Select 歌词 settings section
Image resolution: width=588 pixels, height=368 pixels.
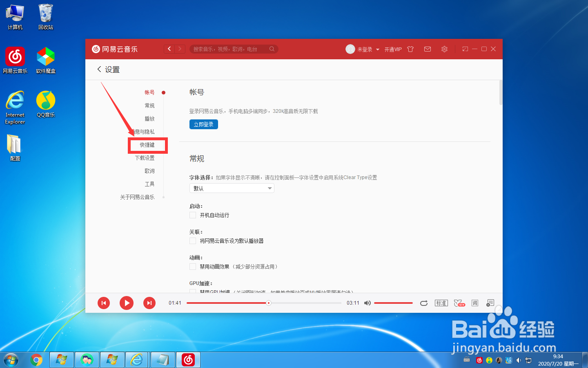click(x=149, y=171)
